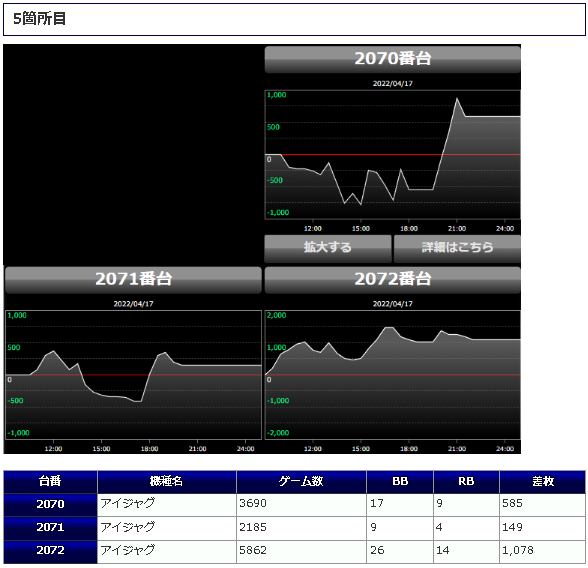Click the 2071番台 slump chart

point(133,375)
